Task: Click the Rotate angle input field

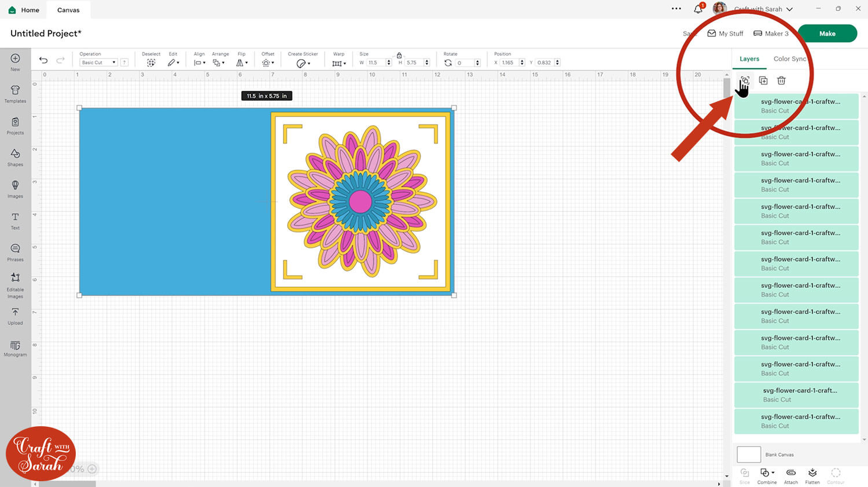Action: click(x=464, y=63)
